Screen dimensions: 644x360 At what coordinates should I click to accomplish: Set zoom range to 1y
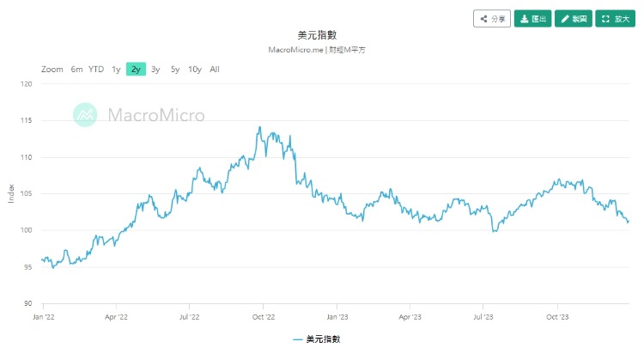tap(116, 70)
